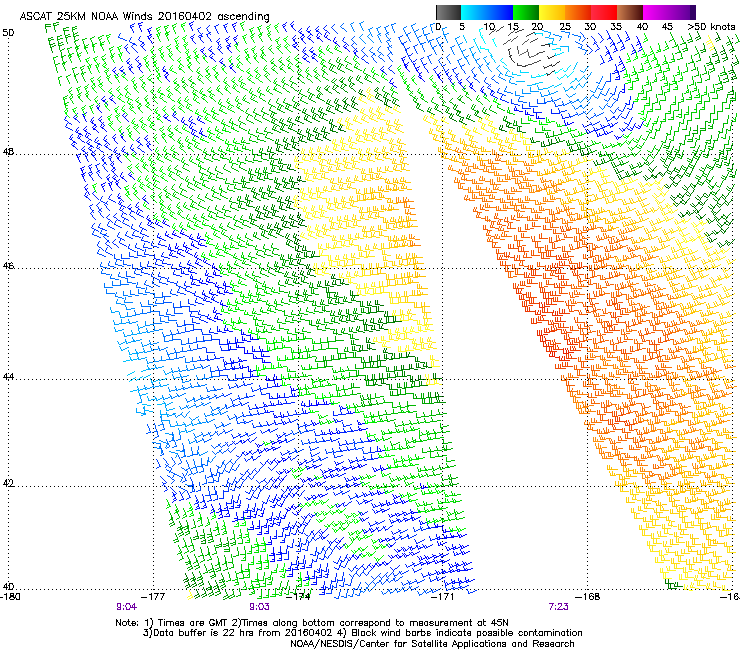Click the note line about data buffer 22 hrs
The height and width of the screenshot is (650, 740).
pos(362,633)
